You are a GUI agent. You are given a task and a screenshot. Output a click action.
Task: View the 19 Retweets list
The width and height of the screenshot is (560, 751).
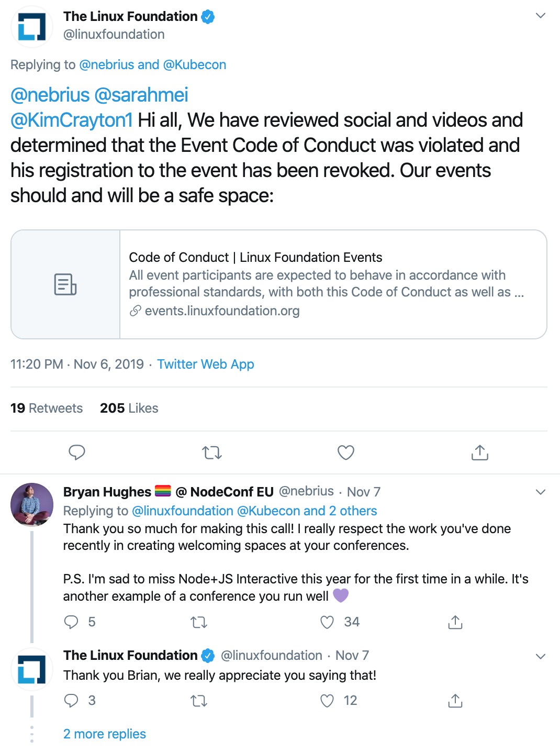pos(47,408)
